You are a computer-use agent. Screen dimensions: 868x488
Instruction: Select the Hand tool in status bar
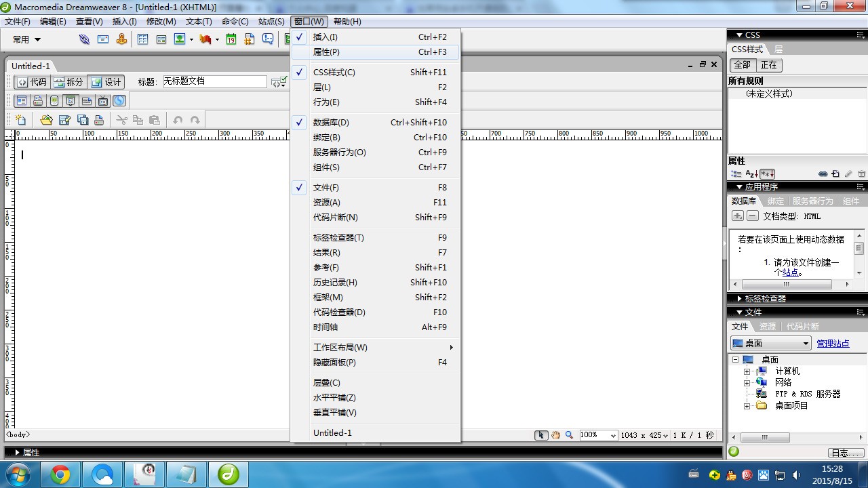[x=555, y=435]
